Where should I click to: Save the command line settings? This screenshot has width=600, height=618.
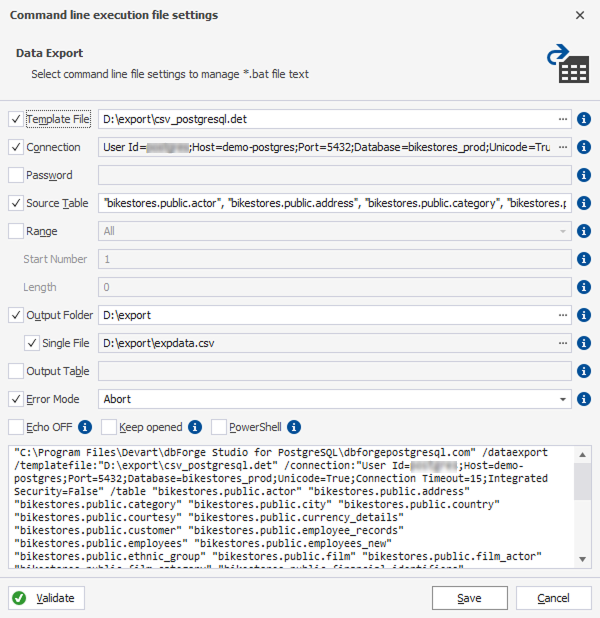coord(470,598)
